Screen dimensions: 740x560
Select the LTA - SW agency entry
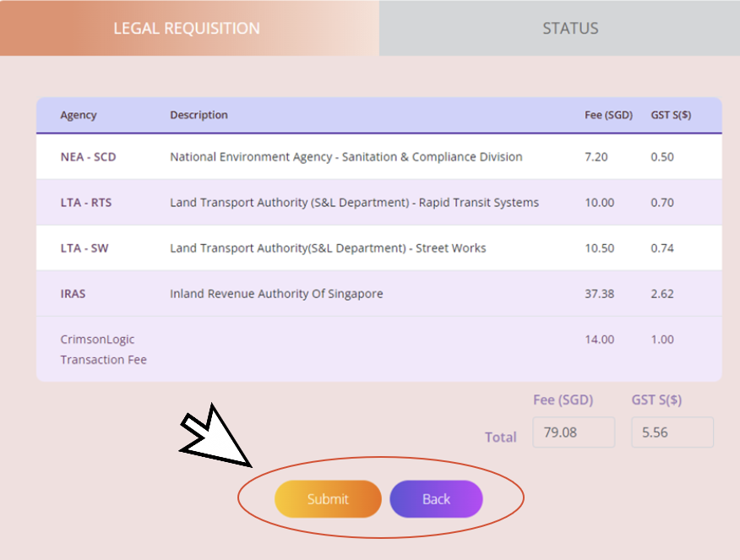(x=85, y=248)
